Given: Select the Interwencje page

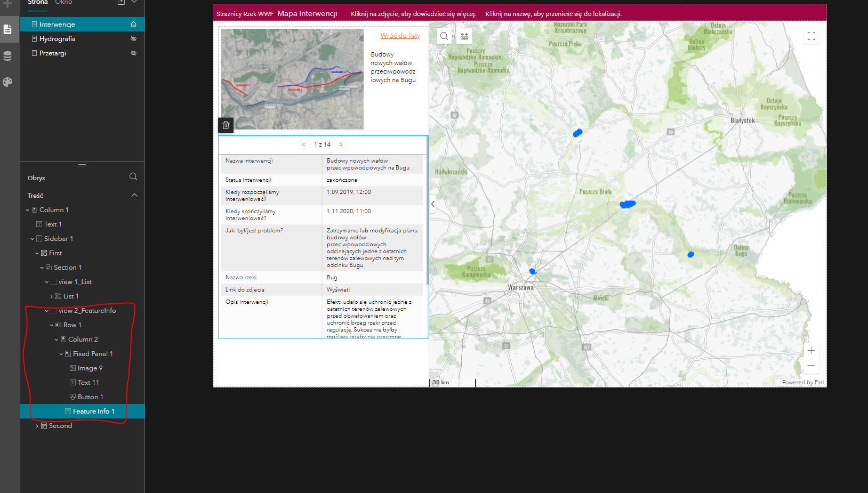Looking at the screenshot, I should (82, 25).
